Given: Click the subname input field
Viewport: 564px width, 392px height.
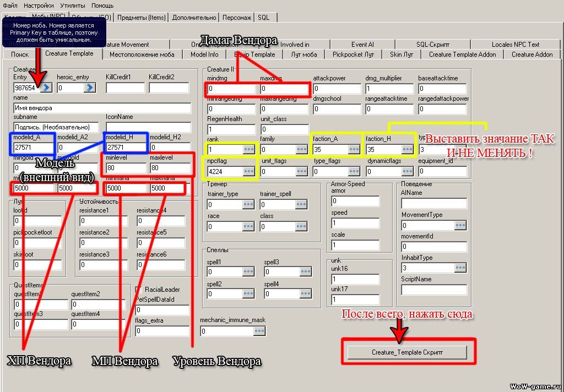Looking at the screenshot, I should click(57, 127).
